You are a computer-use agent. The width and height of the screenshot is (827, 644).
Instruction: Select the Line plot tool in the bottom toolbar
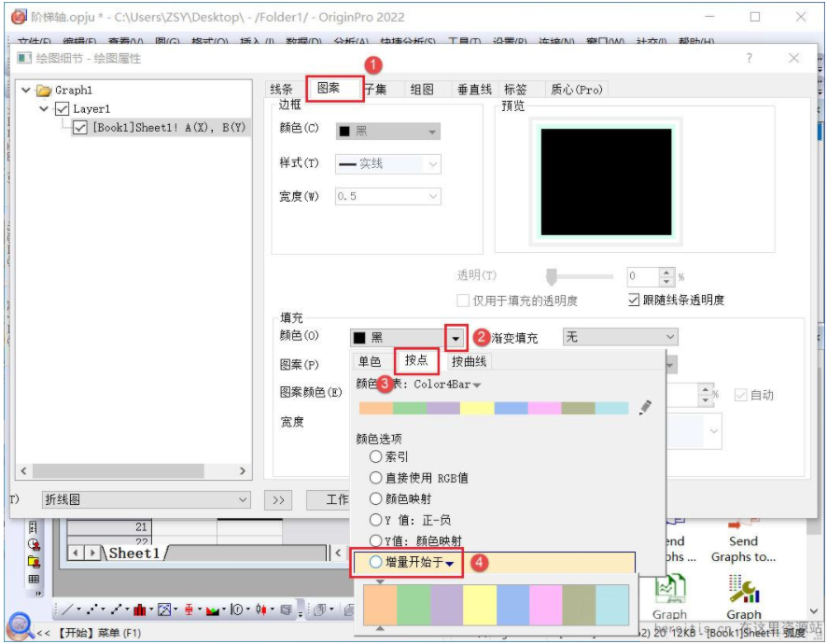(x=67, y=609)
